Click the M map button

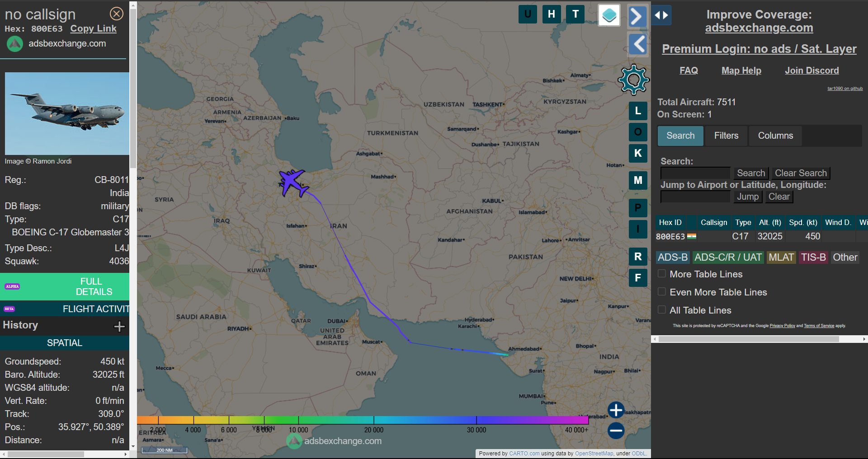pyautogui.click(x=638, y=180)
